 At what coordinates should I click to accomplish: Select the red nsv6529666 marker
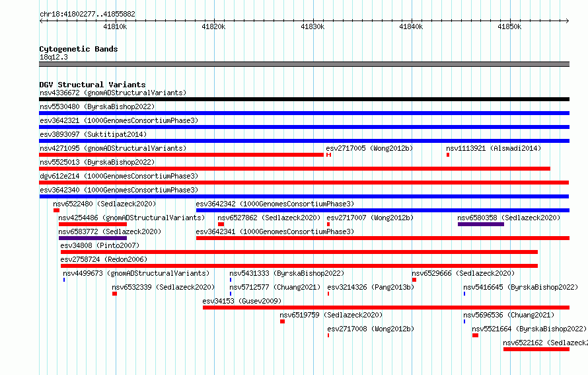click(414, 280)
